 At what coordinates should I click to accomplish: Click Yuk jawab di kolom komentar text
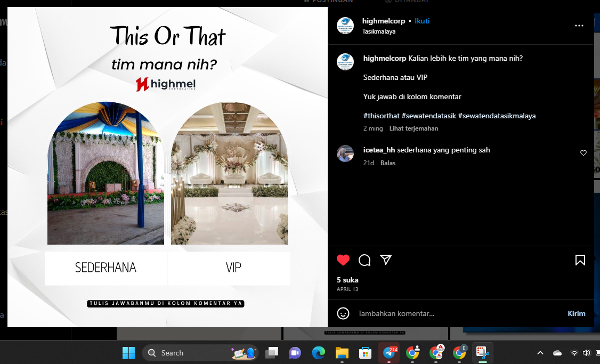(412, 97)
